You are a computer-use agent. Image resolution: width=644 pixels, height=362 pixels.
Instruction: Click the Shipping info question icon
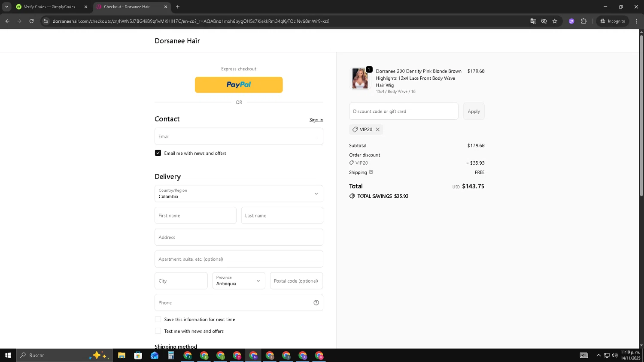371,172
